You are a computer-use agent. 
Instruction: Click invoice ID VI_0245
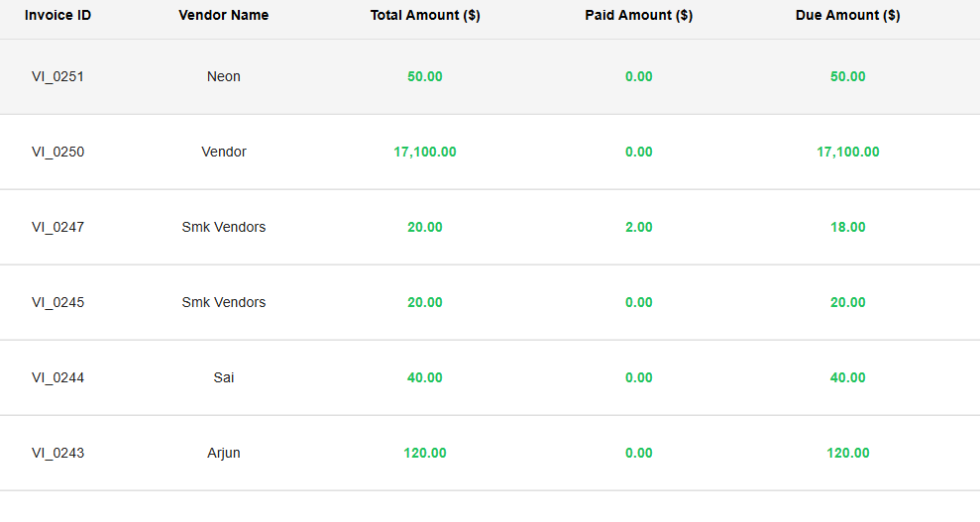[57, 302]
